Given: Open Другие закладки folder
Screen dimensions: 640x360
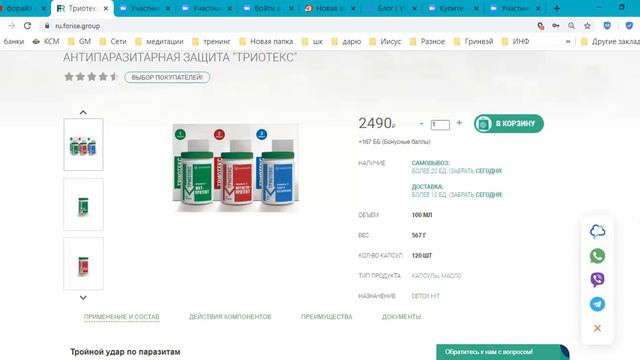Looking at the screenshot, I should click(x=610, y=41).
